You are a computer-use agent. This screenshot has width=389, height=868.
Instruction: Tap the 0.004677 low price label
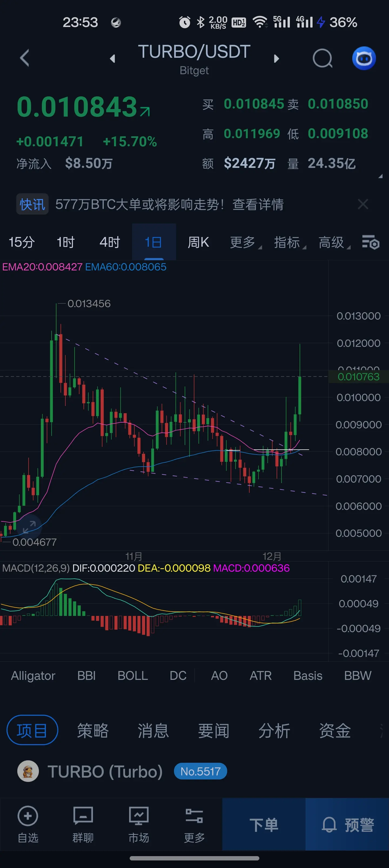pos(34,542)
